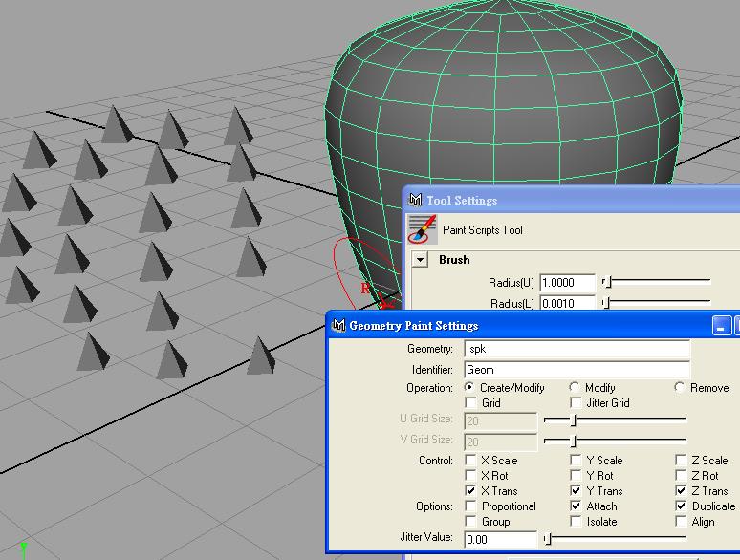This screenshot has width=740, height=560.
Task: Minimize the Geometry Paint Settings window
Action: 721,326
